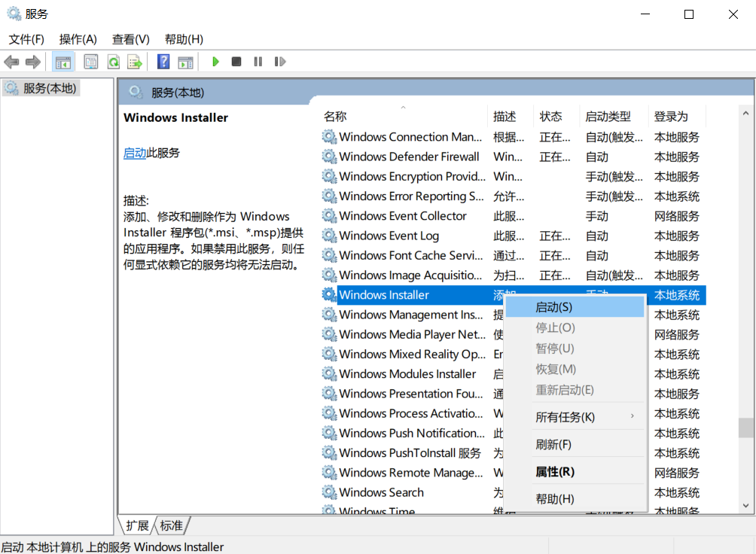Click the scrollbar down arrow in services list
This screenshot has height=554, width=756.
tap(746, 505)
